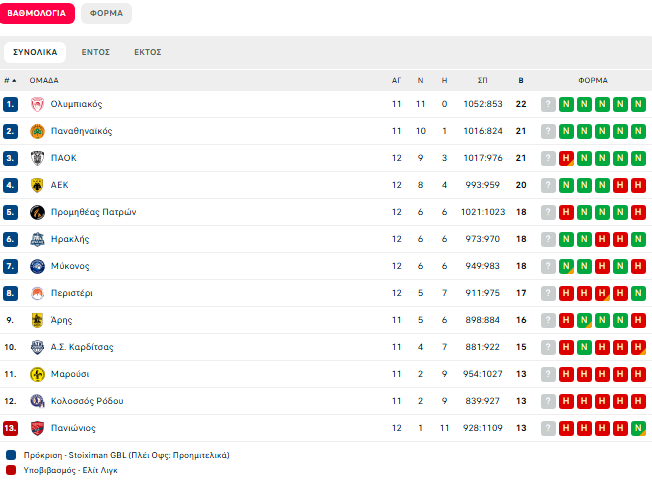Sort the table by Β points column
The height and width of the screenshot is (489, 652).
tap(520, 80)
